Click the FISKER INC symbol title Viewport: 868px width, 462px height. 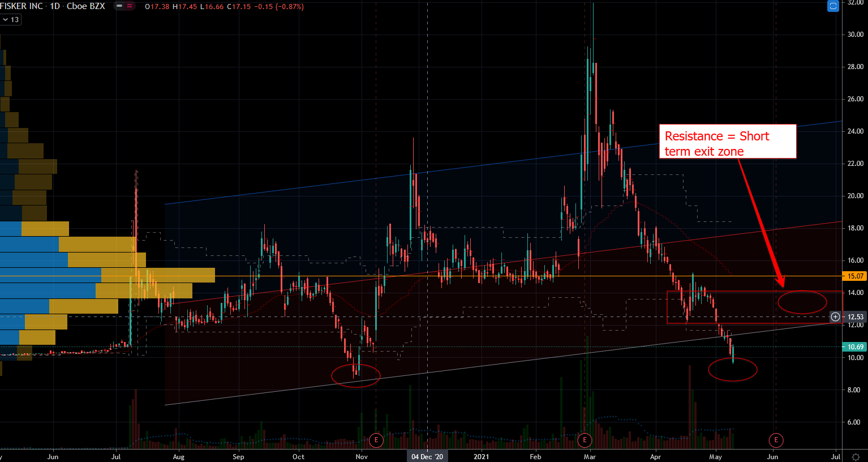22,6
